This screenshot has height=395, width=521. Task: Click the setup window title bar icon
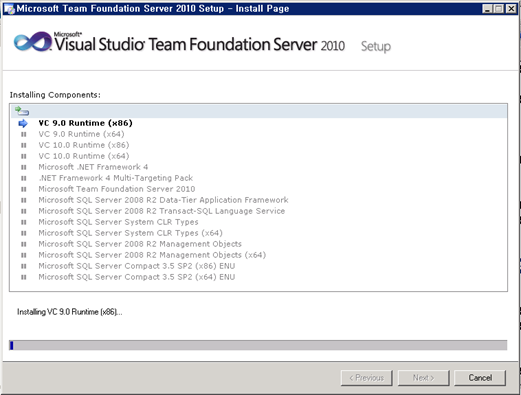[9, 9]
